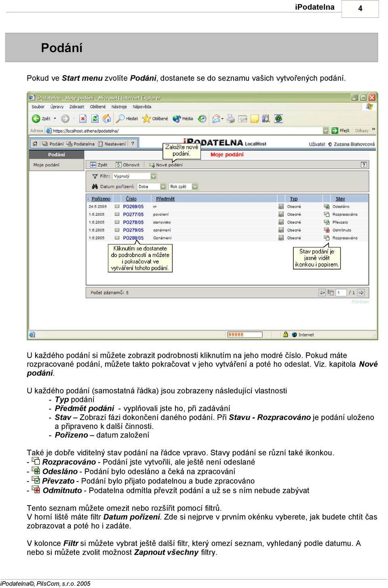Click the Print icon in IE toolbar
The width and height of the screenshot is (388, 588).
(231, 119)
